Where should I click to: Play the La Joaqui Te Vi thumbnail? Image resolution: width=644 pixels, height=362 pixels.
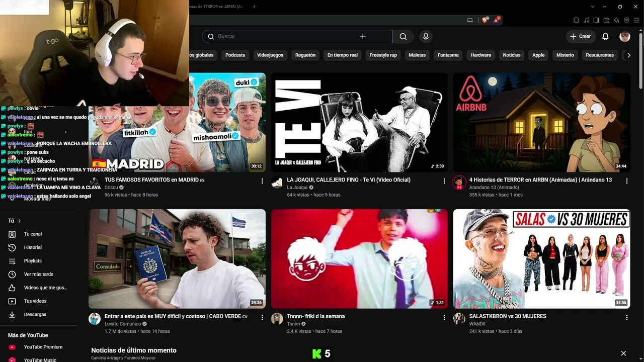[x=359, y=122]
